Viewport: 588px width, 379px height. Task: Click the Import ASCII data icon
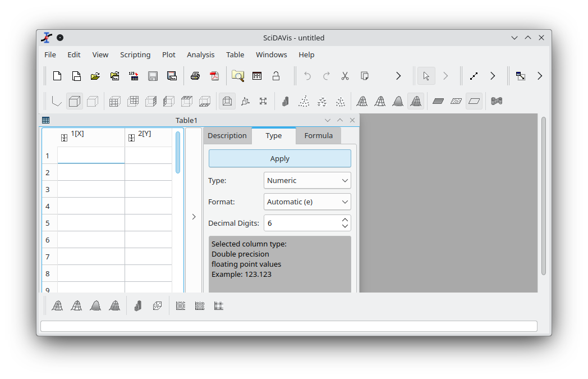(x=134, y=76)
